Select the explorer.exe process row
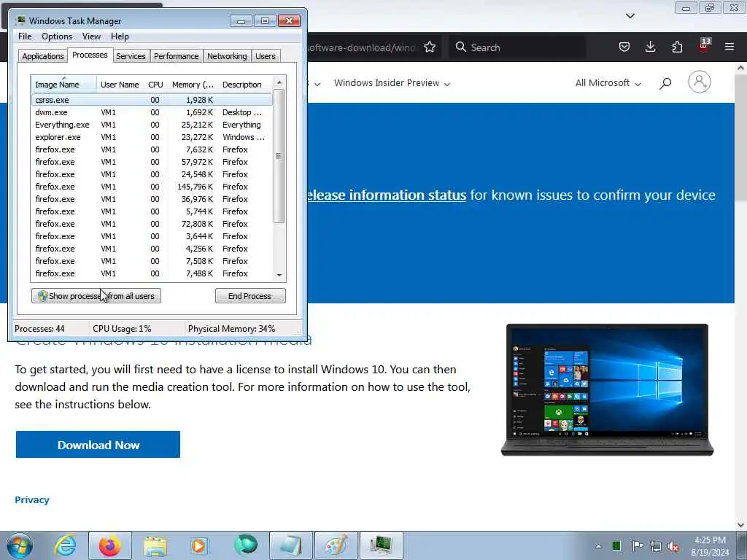The height and width of the screenshot is (560, 747). (152, 137)
